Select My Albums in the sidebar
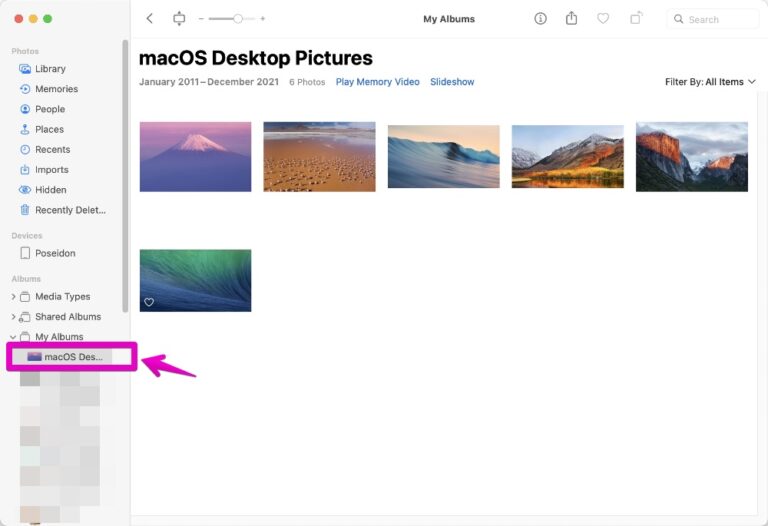This screenshot has width=768, height=526. [59, 337]
